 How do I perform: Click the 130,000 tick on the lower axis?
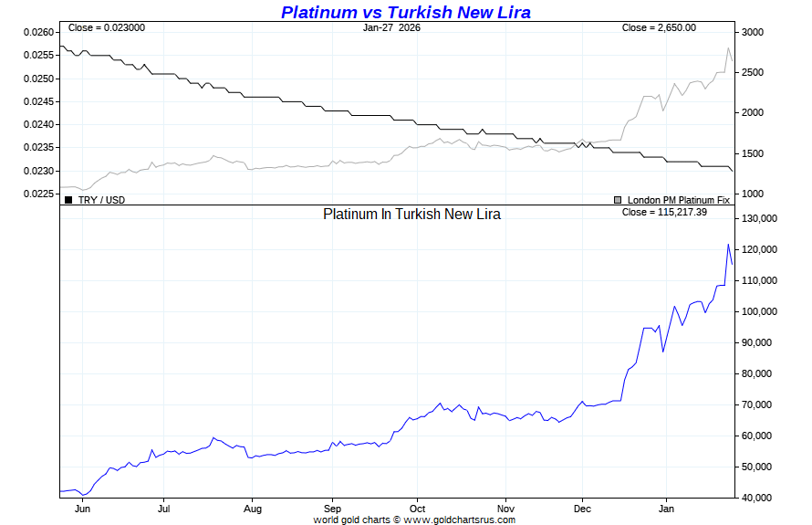point(760,219)
